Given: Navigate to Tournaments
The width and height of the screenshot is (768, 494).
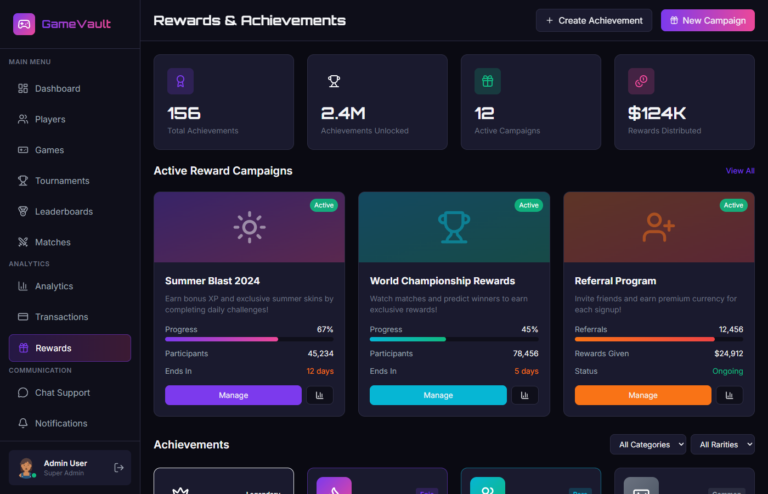Looking at the screenshot, I should [70, 181].
